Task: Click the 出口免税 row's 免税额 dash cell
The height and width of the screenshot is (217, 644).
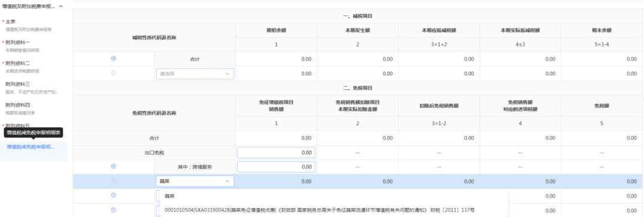Action: (602, 153)
